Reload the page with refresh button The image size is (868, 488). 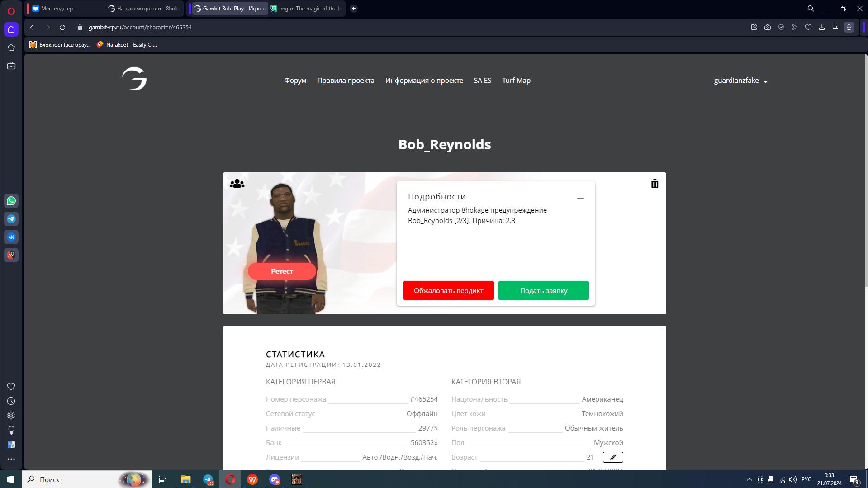[62, 28]
